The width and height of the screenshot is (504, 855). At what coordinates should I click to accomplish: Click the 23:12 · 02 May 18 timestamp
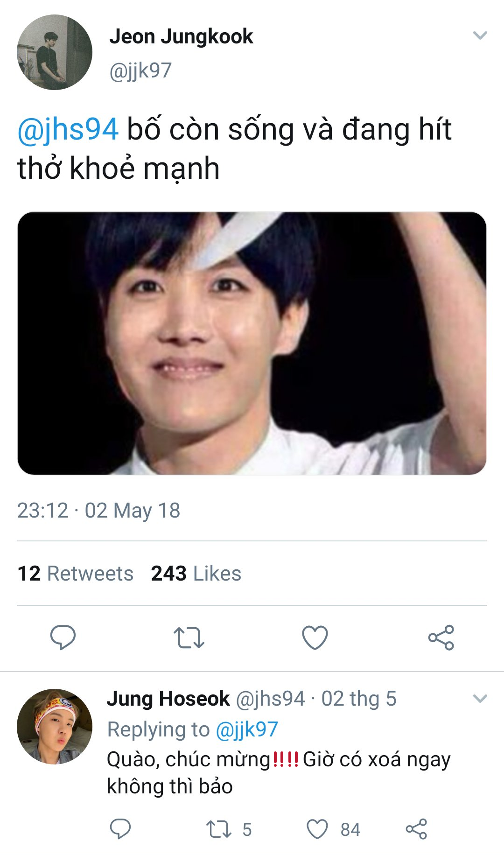tap(98, 511)
